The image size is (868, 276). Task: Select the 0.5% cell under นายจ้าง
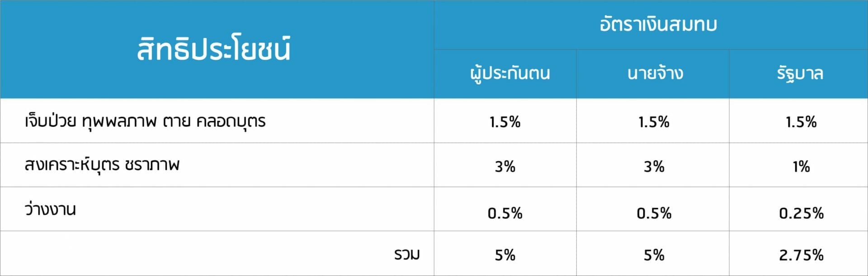654,213
